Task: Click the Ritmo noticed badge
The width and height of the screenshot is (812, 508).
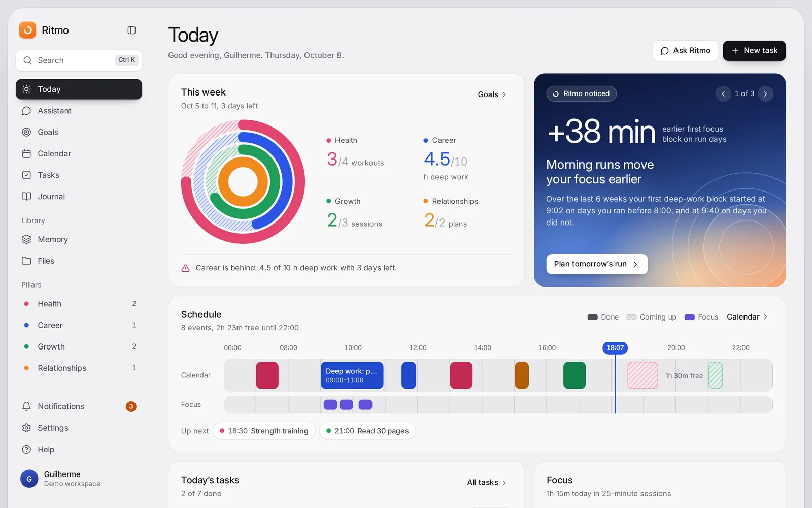Action: point(581,93)
